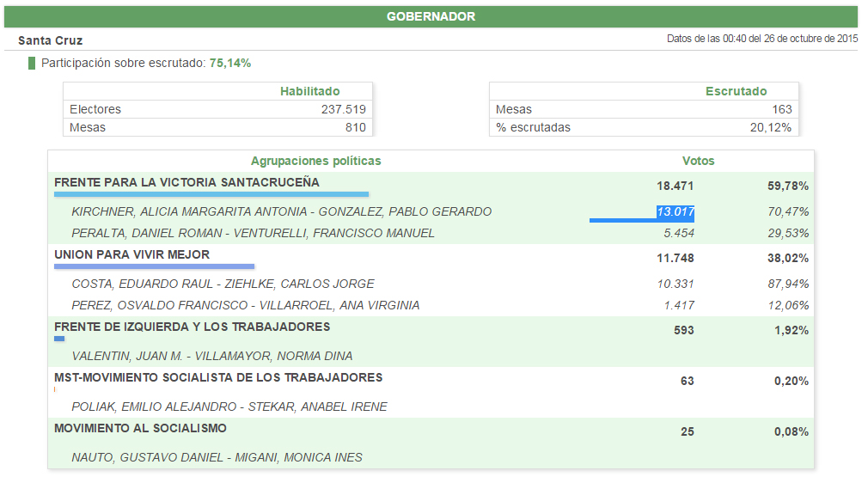This screenshot has width=868, height=483.
Task: Click the 12,06% percentage
Action: coord(788,306)
